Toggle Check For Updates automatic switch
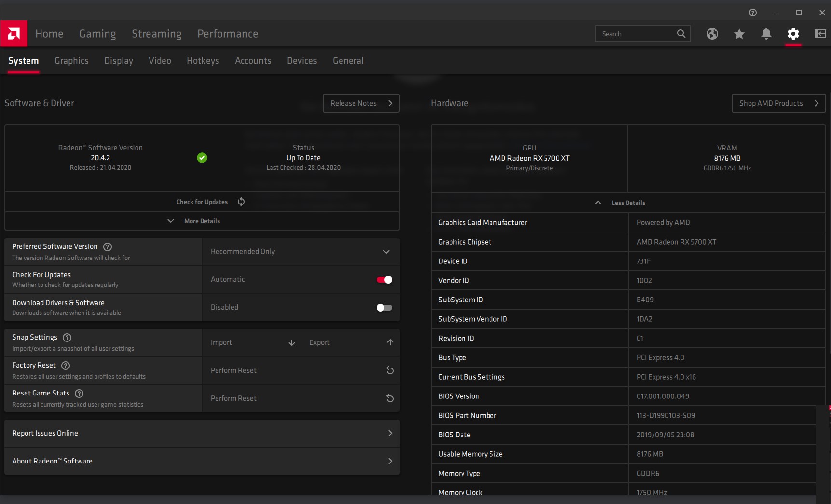 click(384, 280)
